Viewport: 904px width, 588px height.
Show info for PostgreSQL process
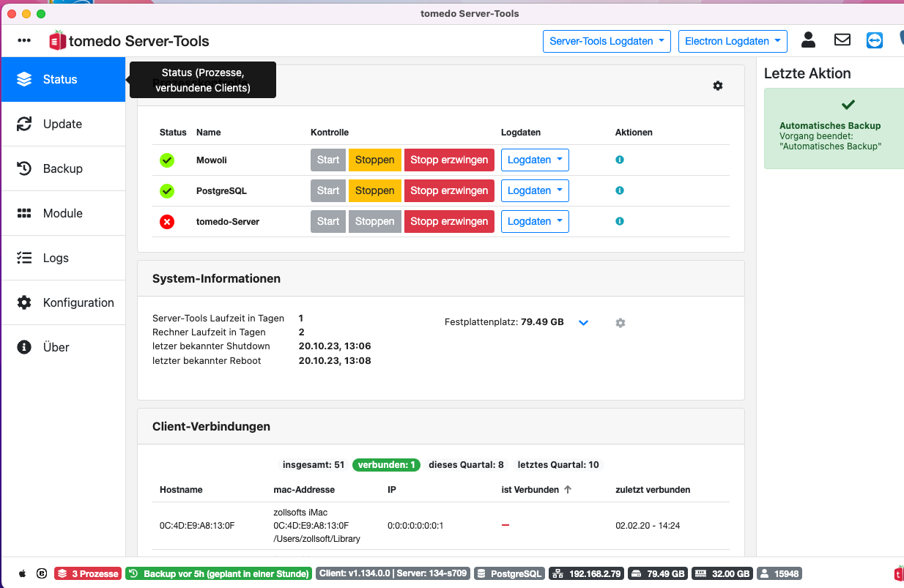pyautogui.click(x=620, y=190)
